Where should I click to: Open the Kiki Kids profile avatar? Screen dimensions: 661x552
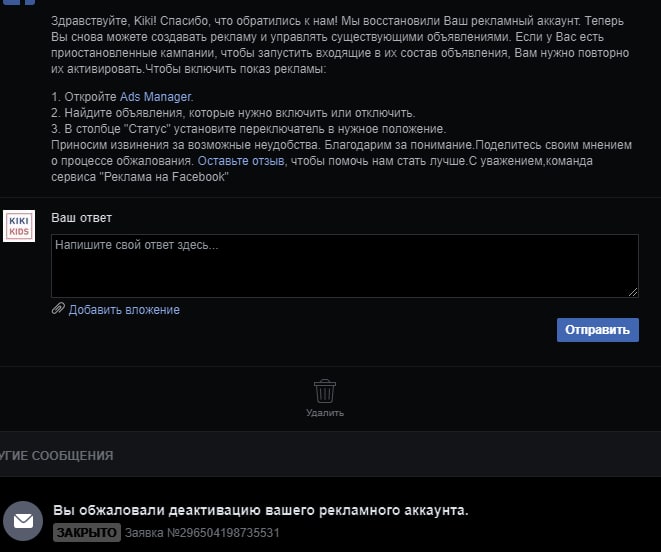[19, 226]
